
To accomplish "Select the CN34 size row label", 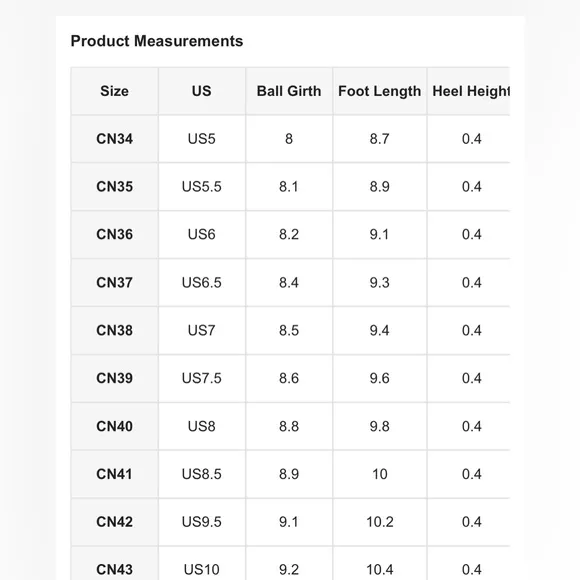I will point(114,139).
